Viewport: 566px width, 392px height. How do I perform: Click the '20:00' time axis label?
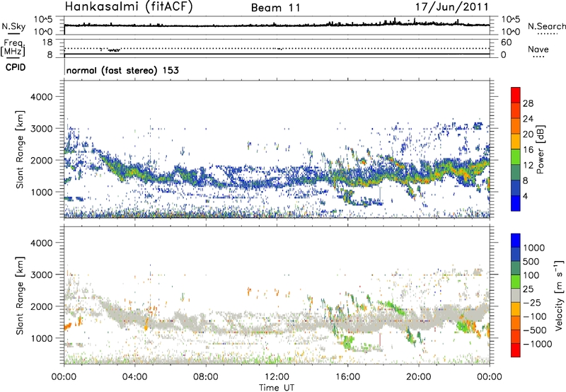point(419,377)
